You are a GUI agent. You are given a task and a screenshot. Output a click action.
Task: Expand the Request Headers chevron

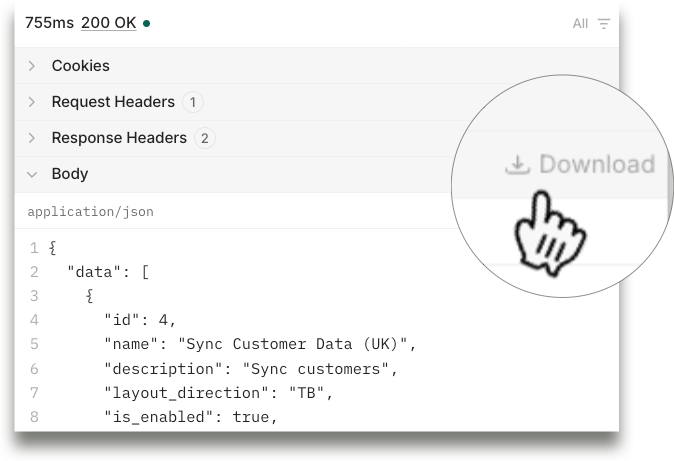coord(32,102)
